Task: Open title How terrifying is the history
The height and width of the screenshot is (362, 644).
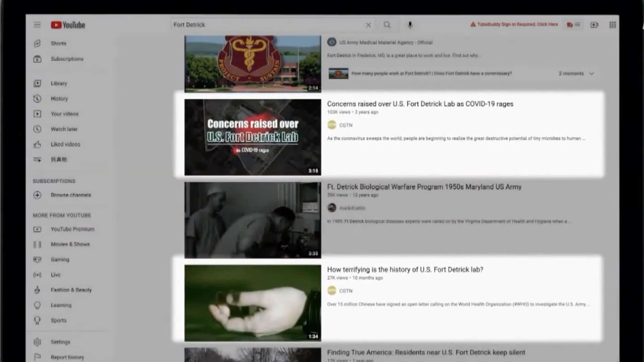Action: [x=405, y=269]
